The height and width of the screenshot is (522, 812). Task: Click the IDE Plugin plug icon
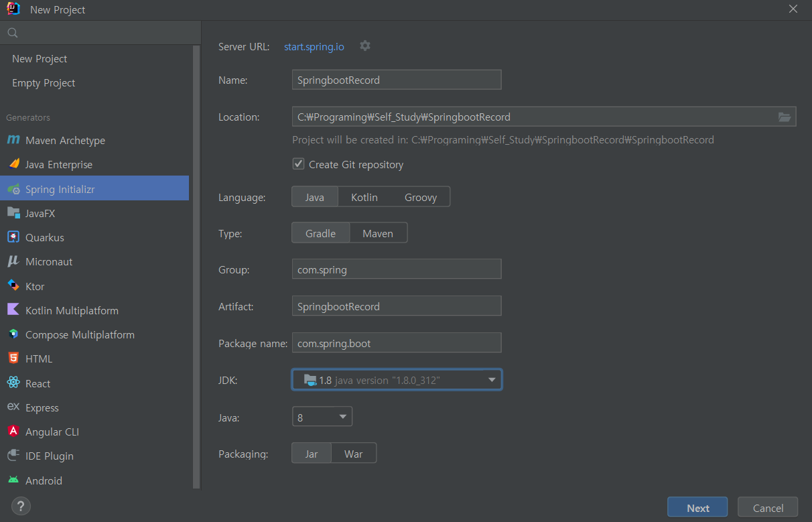click(13, 456)
